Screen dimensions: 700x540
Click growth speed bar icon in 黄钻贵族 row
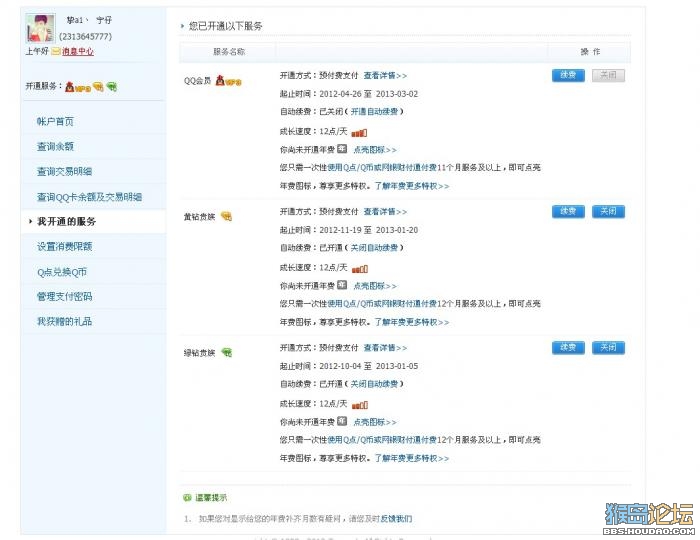coord(359,269)
